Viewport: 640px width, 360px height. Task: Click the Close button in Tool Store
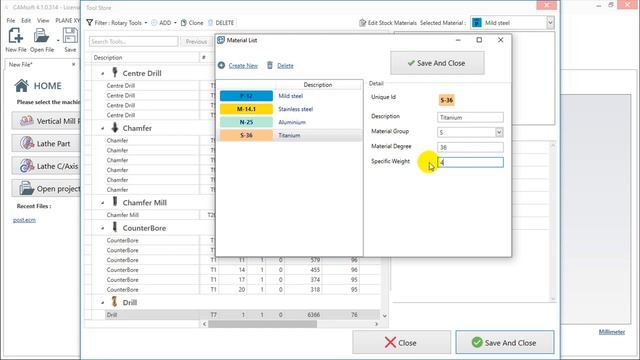tap(401, 342)
